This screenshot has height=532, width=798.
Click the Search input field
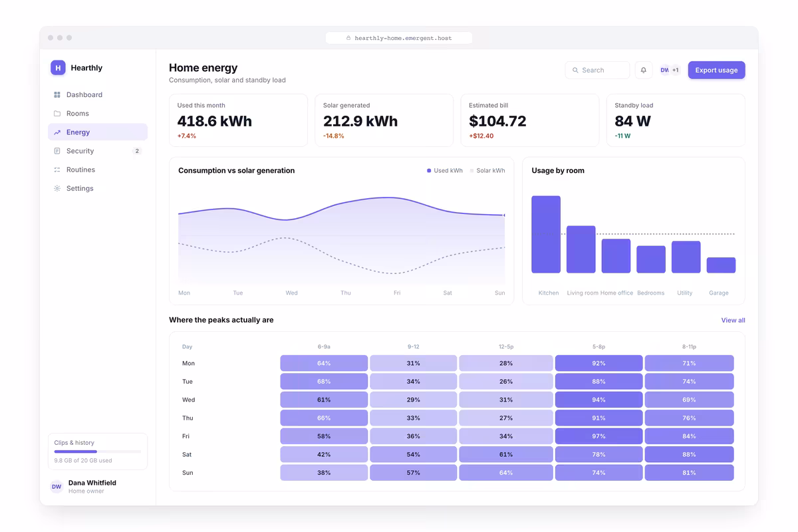pyautogui.click(x=597, y=70)
